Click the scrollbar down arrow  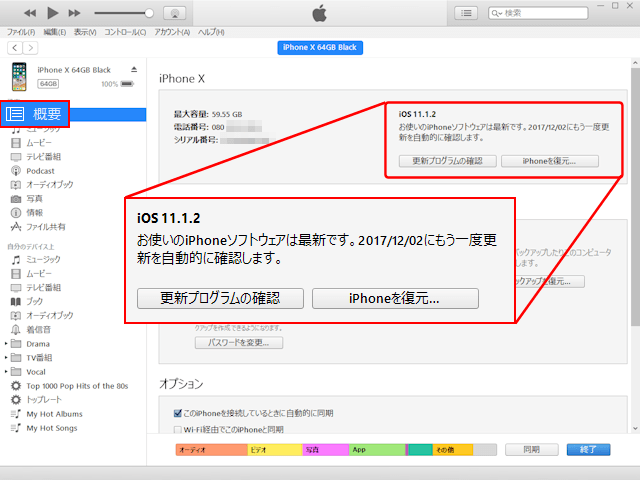[635, 428]
